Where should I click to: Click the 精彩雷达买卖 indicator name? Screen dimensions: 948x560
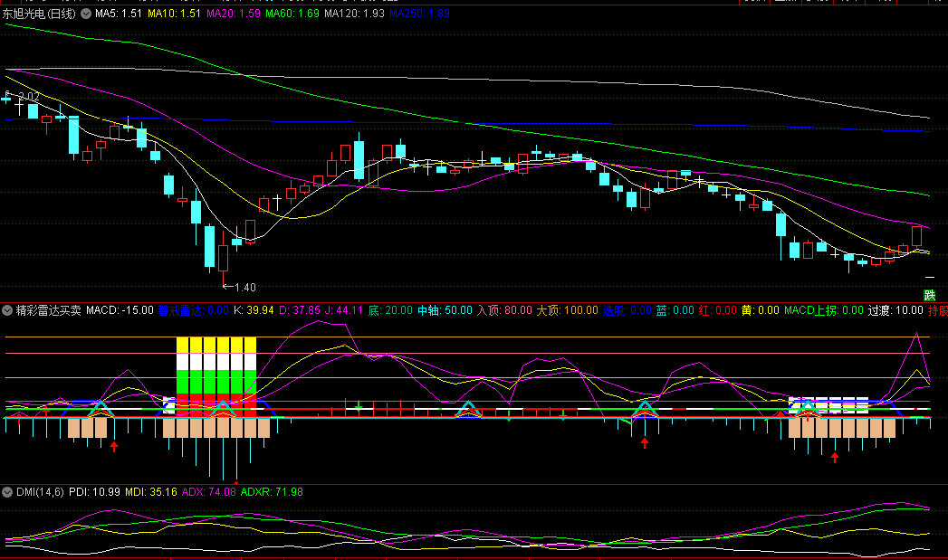pyautogui.click(x=48, y=310)
